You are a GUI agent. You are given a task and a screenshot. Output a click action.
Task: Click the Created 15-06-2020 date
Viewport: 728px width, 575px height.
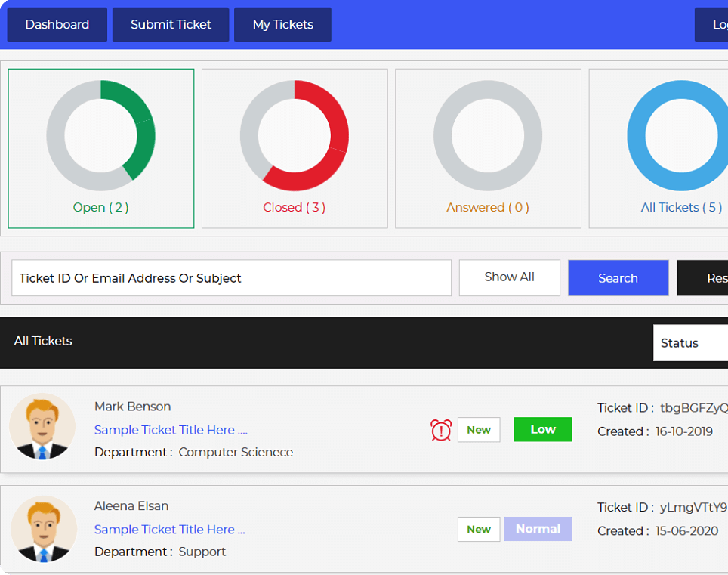[x=658, y=531]
